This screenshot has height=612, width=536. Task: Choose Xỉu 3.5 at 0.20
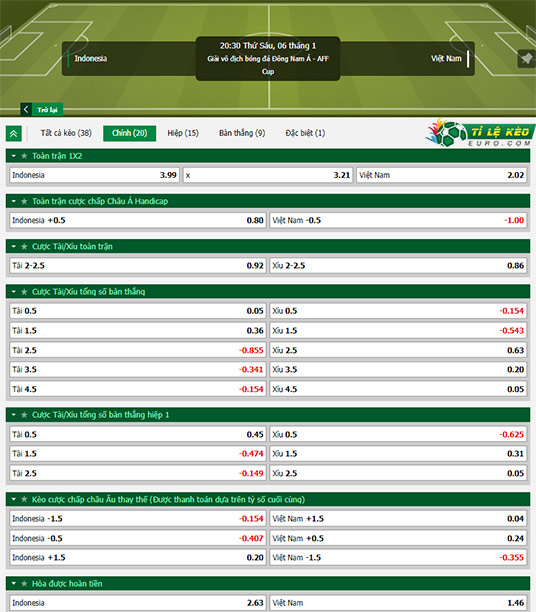coord(398,370)
